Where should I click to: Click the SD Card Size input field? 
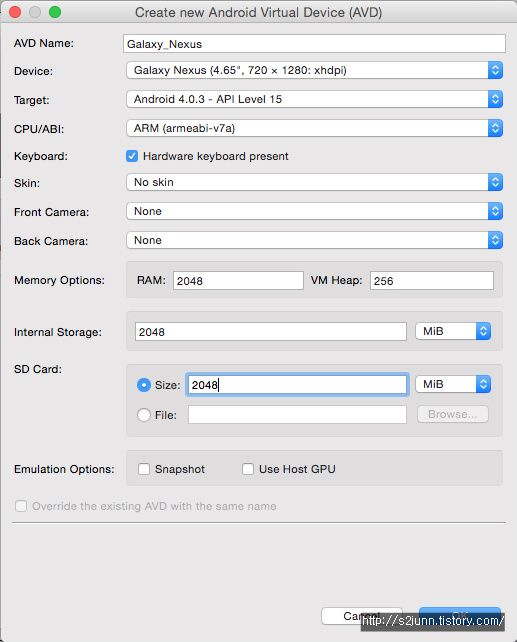pos(297,384)
